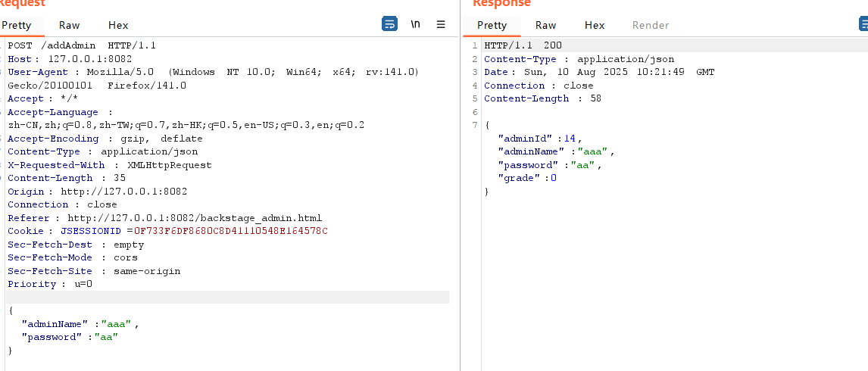Click the grade value in response JSON
Image resolution: width=868 pixels, height=371 pixels.
click(554, 178)
